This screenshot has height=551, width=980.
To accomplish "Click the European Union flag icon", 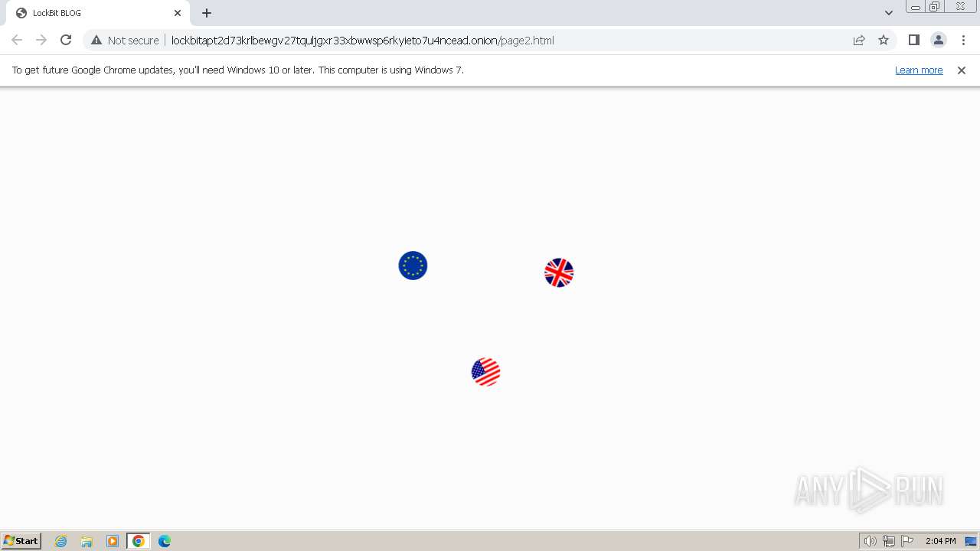I will 413,266.
